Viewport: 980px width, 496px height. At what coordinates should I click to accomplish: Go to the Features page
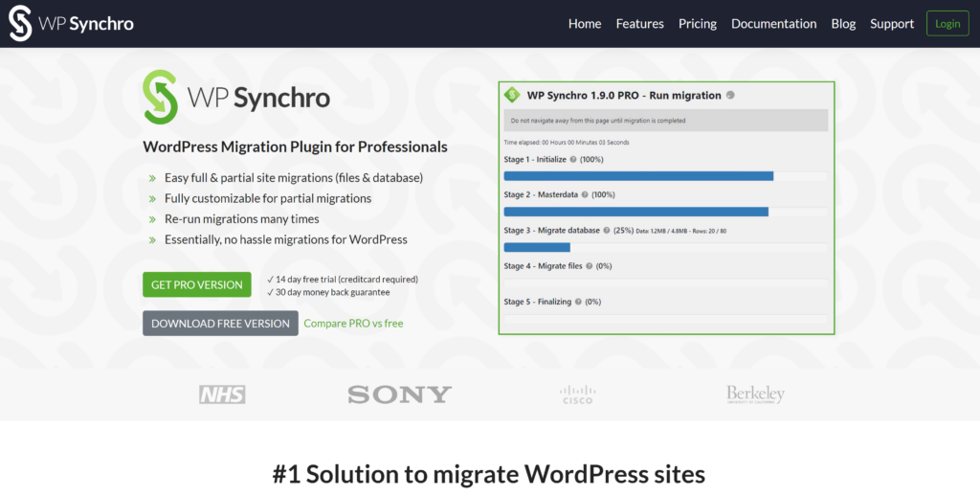[x=639, y=24]
